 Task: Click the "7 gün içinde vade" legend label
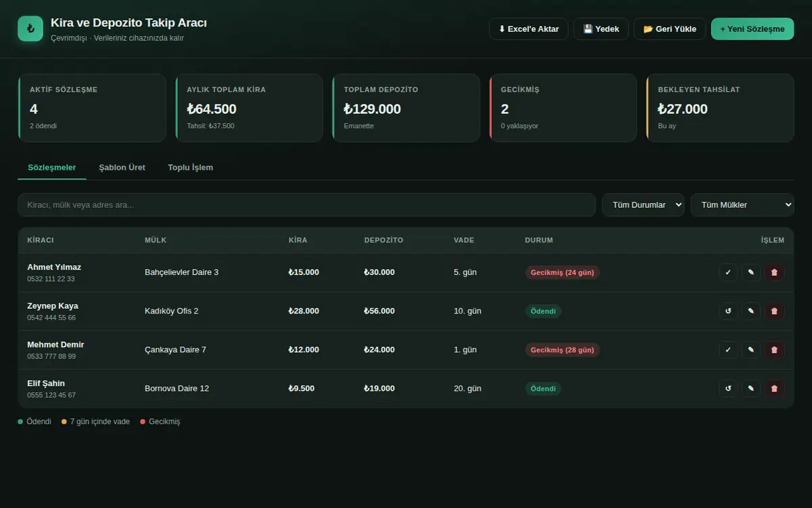(x=100, y=421)
